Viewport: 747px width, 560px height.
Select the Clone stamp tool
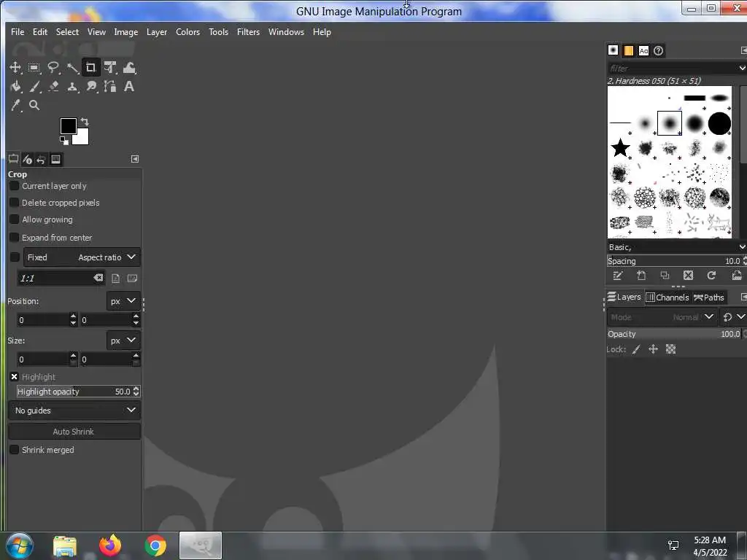[x=72, y=87]
